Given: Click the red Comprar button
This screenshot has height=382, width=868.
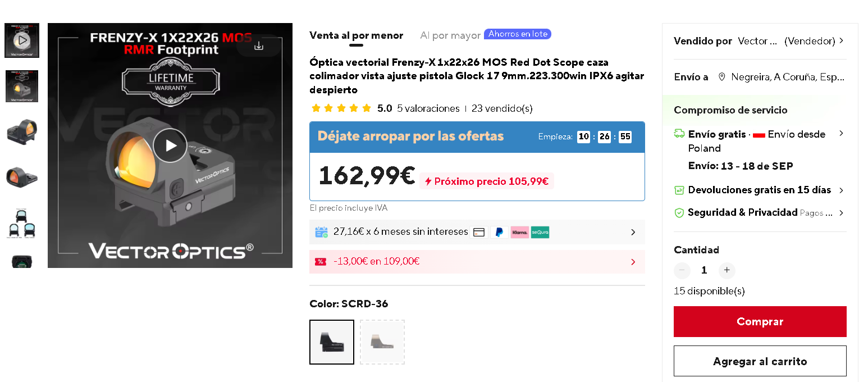Looking at the screenshot, I should pos(760,321).
